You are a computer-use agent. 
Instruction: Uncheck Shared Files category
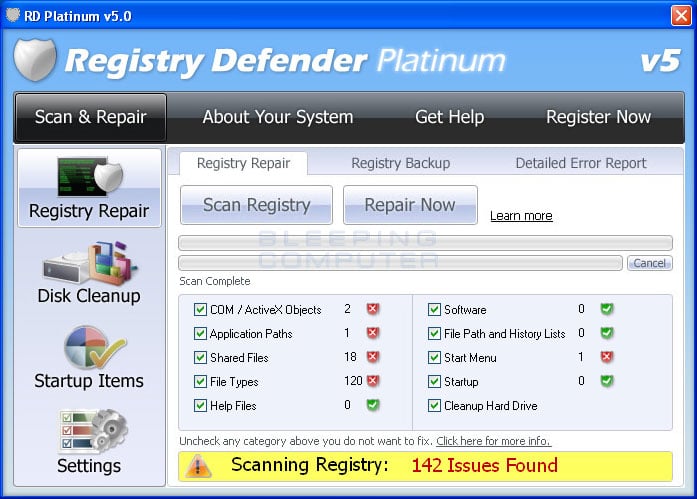(200, 357)
